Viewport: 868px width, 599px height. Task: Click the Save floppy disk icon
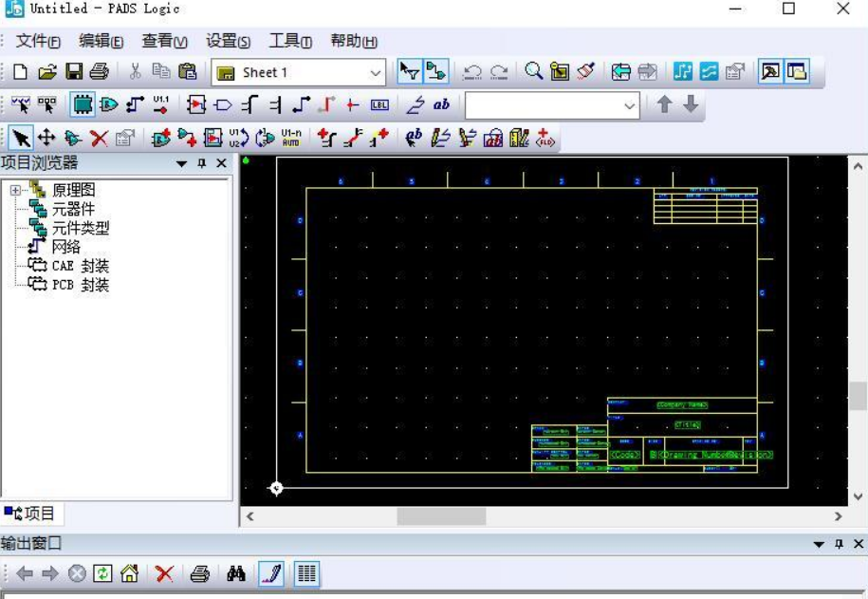click(x=73, y=72)
